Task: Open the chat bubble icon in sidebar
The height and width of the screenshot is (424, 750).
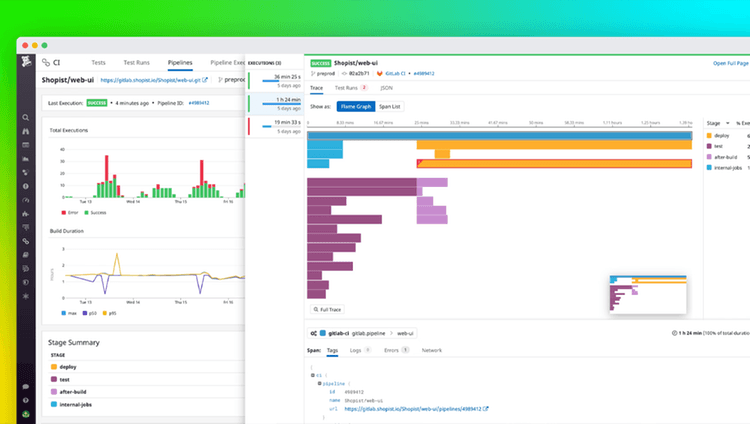Action: pos(26,386)
